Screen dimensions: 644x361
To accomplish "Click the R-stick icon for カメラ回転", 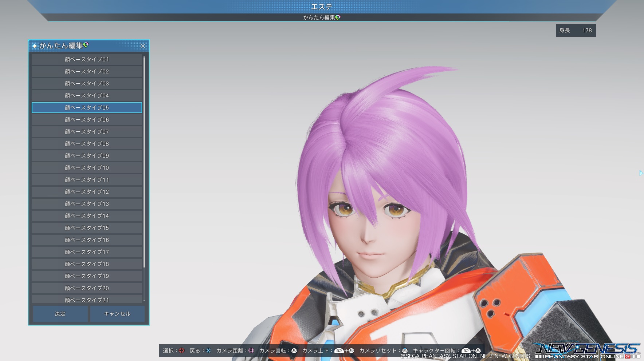I will 294,350.
